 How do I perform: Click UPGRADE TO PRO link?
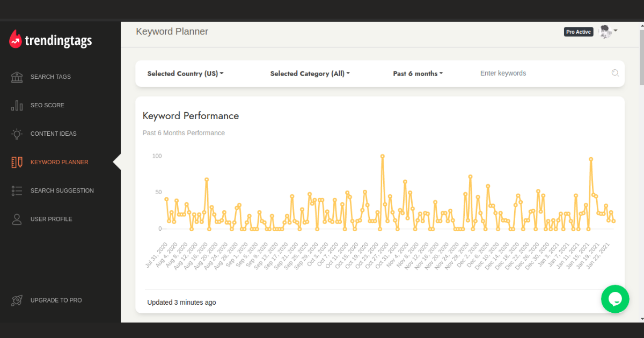coord(56,300)
